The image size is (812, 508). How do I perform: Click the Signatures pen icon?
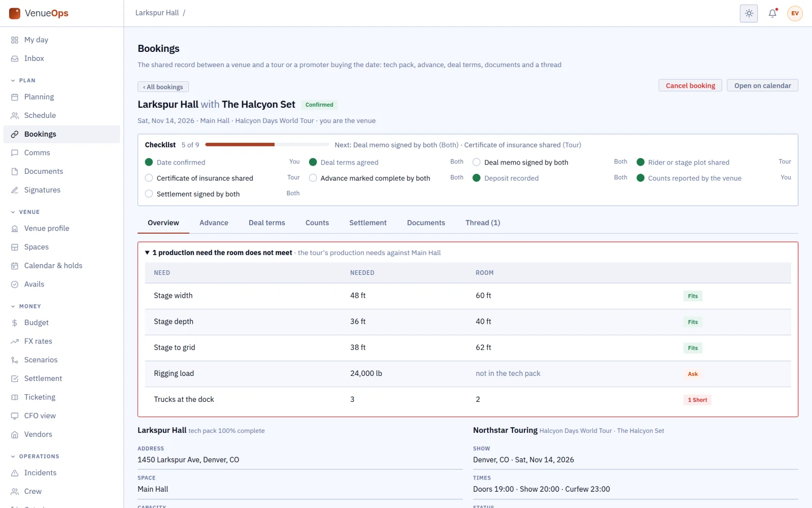click(15, 190)
